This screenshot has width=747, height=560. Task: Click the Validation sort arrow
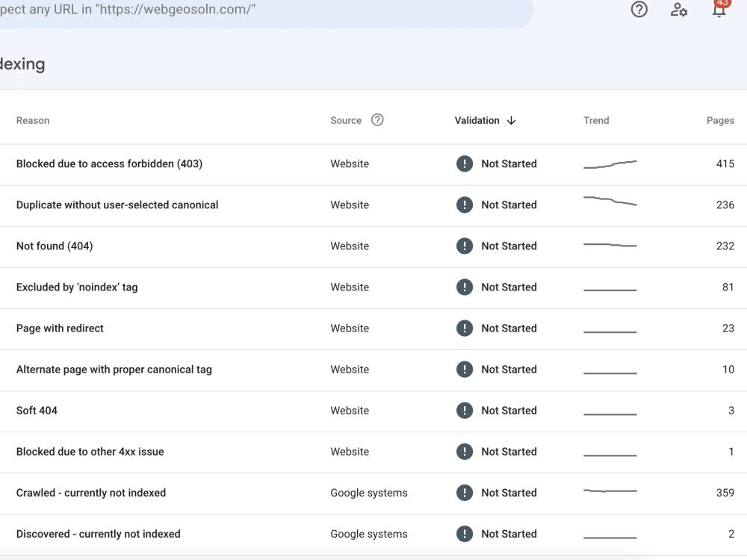[x=511, y=120]
